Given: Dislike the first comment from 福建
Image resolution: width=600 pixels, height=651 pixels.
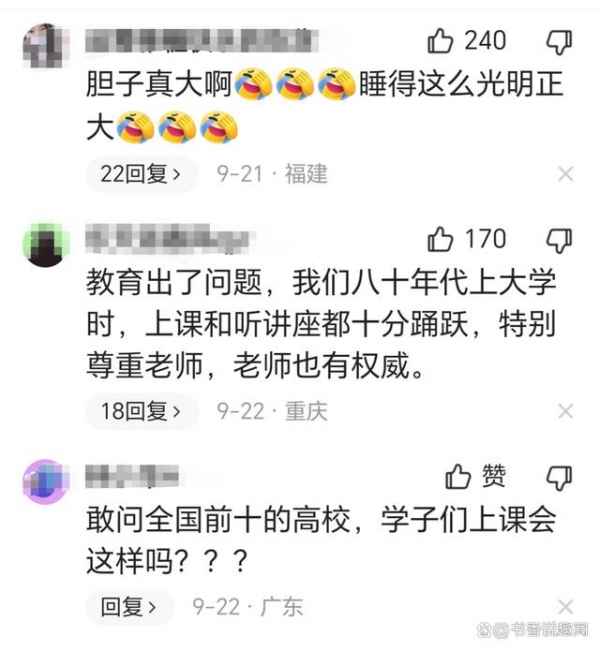Looking at the screenshot, I should point(559,42).
